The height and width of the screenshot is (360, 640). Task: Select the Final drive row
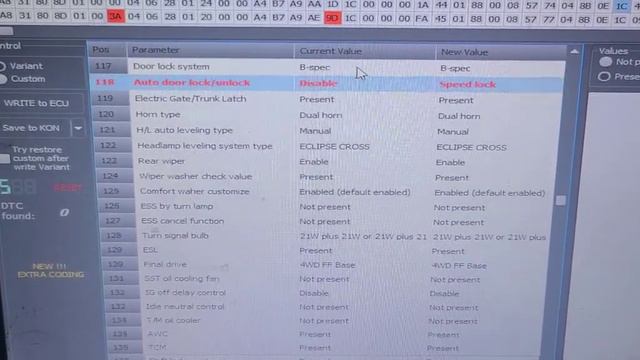[x=327, y=265]
